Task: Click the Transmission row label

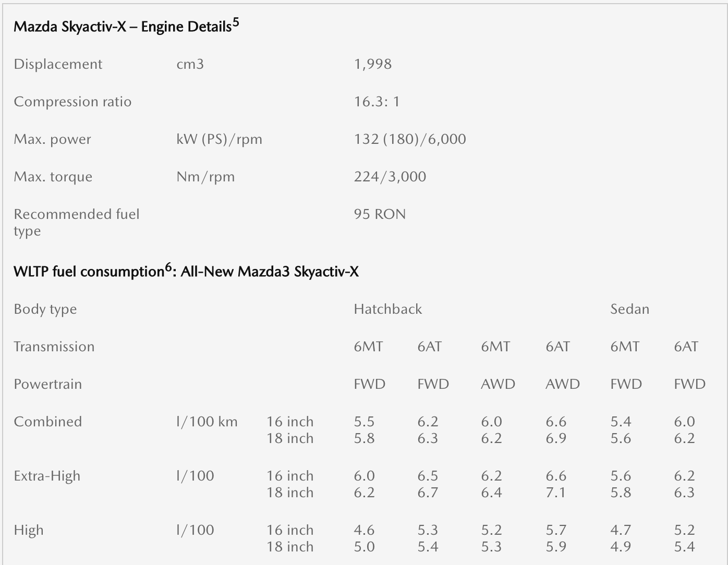Action: point(54,347)
